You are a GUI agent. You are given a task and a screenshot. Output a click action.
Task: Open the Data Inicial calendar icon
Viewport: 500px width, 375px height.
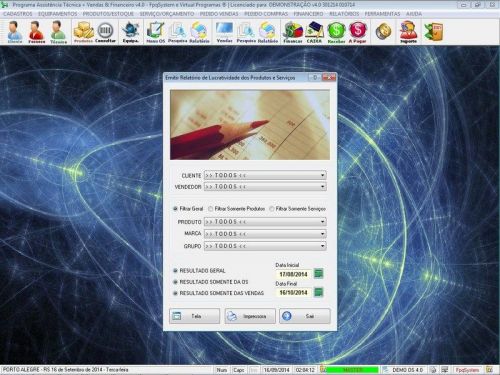coord(319,274)
